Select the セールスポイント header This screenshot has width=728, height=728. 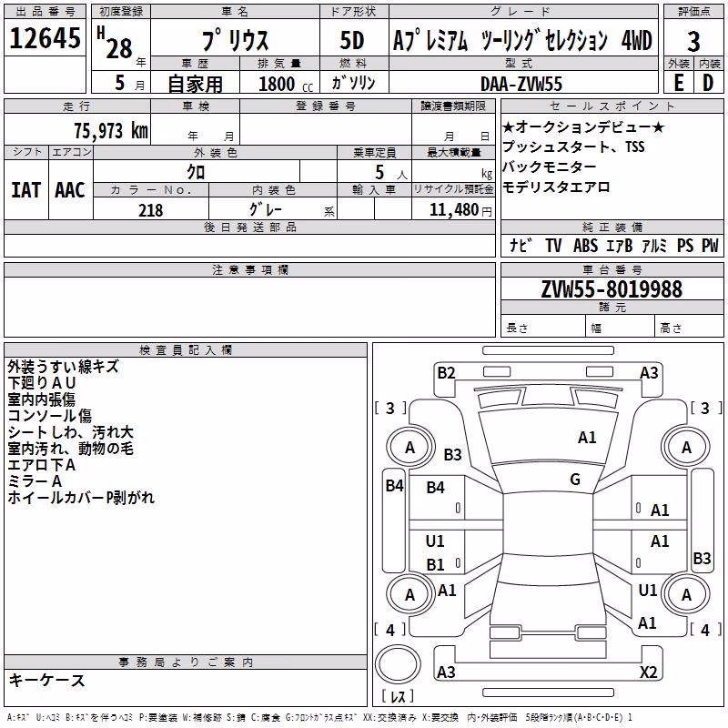coord(612,106)
